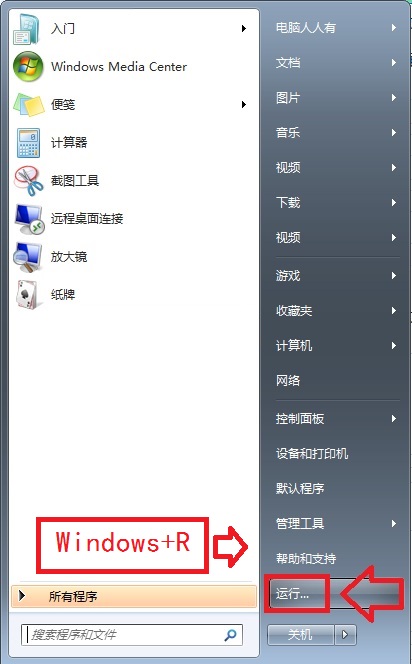Viewport: 412px width, 664px height.
Task: Open 远程桌面连接 remote desktop icon
Action: click(29, 219)
